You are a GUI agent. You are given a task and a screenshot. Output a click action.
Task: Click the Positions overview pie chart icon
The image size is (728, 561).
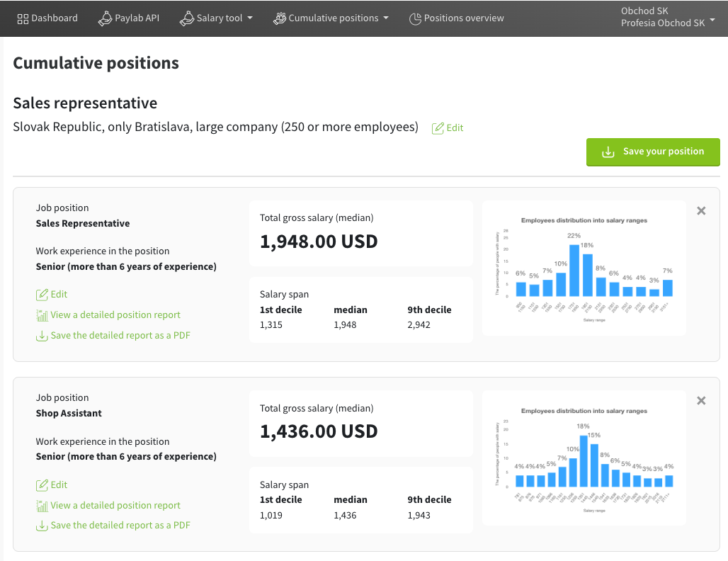[415, 18]
